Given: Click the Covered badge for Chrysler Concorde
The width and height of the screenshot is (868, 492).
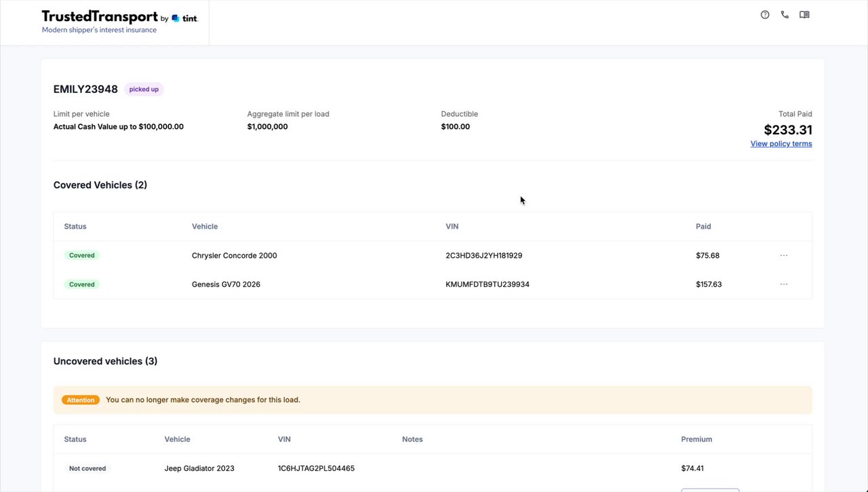Looking at the screenshot, I should pos(82,256).
